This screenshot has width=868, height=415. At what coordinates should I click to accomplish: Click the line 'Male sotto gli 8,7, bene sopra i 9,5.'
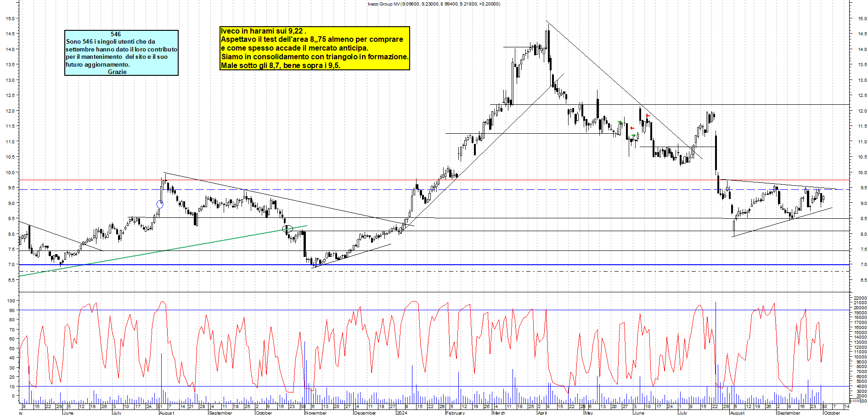point(281,65)
